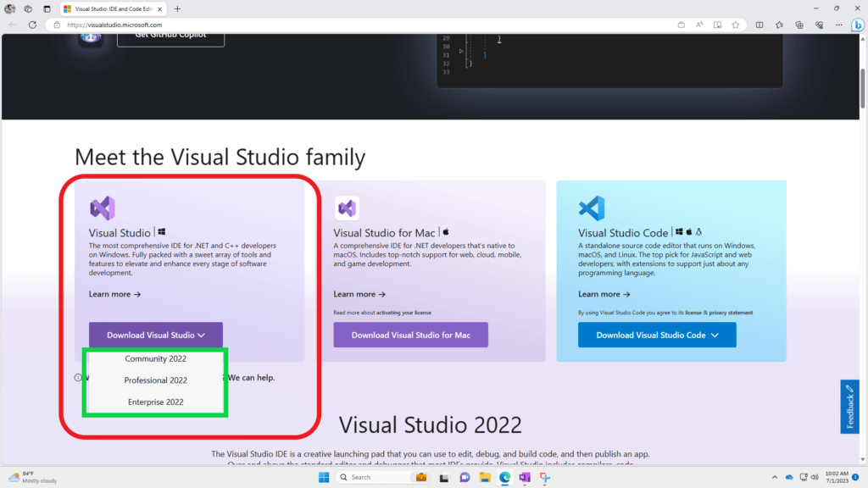
Task: Expand the Download Visual Studio Code dropdown
Action: (657, 335)
